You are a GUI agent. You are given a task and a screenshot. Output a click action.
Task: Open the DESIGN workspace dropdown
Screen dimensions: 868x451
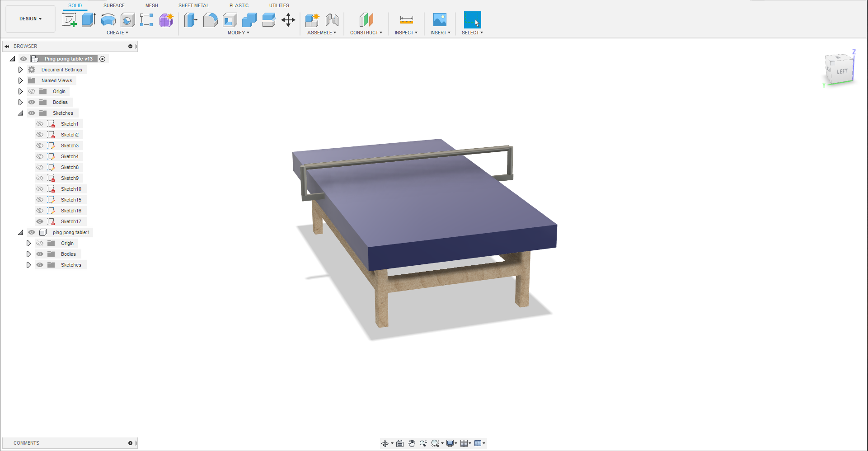pos(30,19)
